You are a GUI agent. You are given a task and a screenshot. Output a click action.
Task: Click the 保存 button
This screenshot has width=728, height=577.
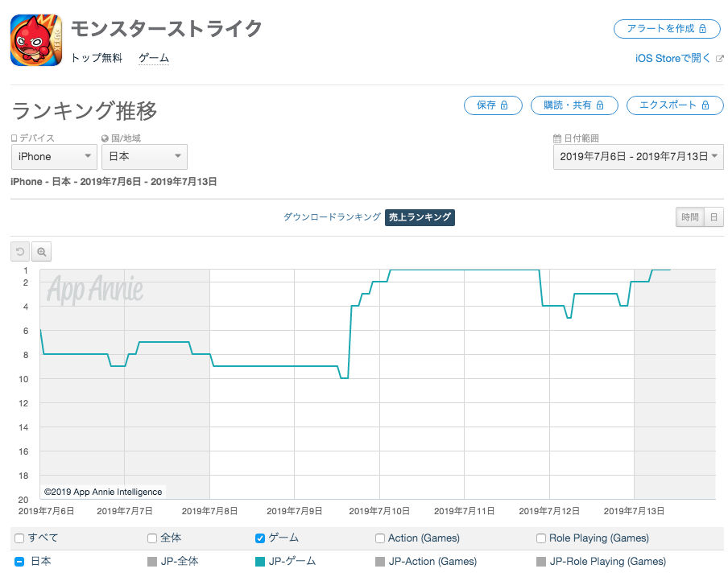pos(493,105)
